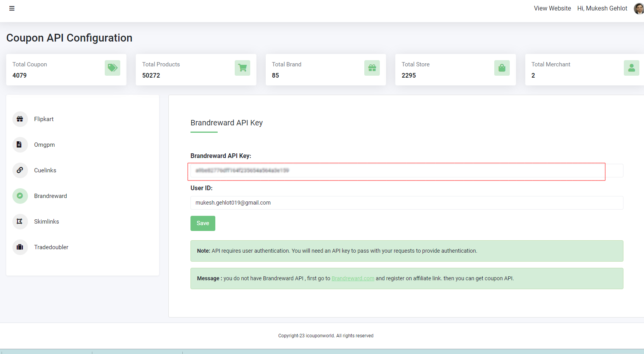This screenshot has width=644, height=354.
Task: Click the Tradedoubler suitcase icon
Action: coord(20,247)
